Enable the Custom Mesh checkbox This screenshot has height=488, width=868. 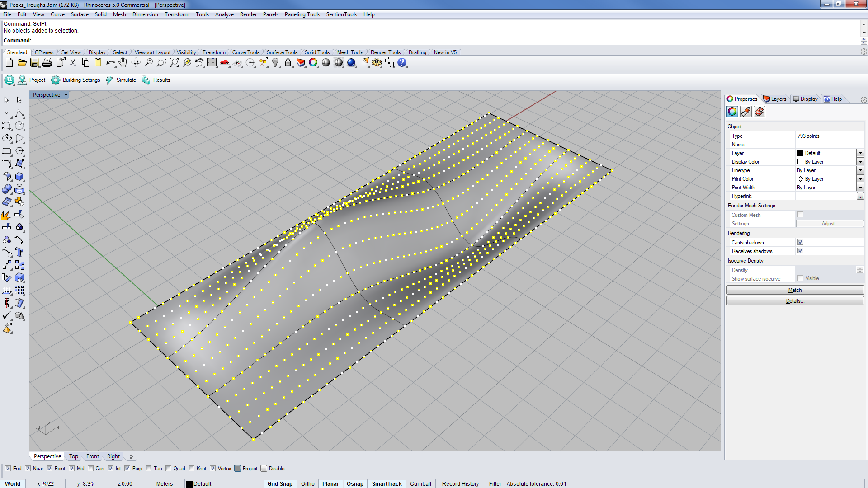[800, 215]
